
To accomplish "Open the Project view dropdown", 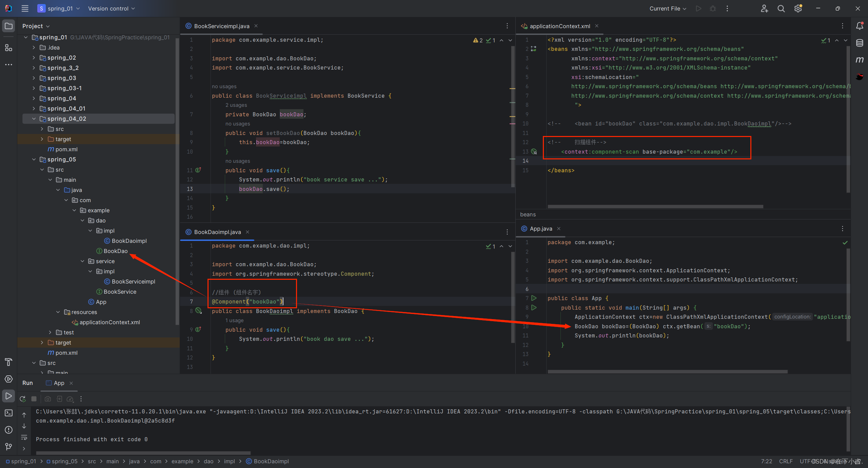I will 36,26.
